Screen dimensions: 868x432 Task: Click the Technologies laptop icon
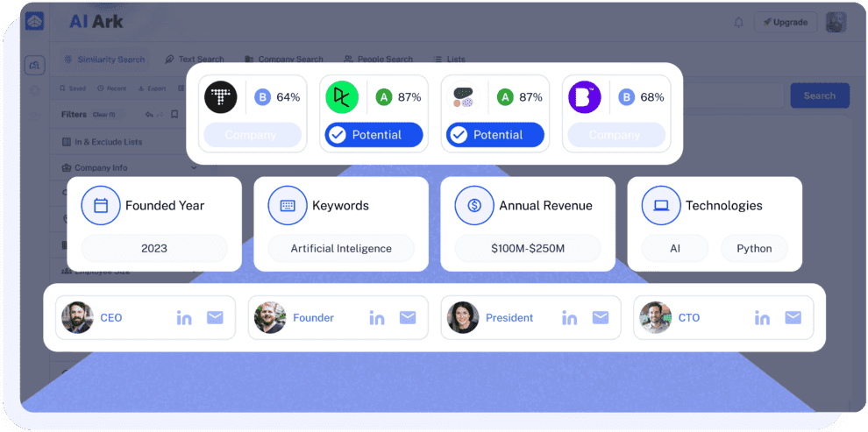(661, 205)
